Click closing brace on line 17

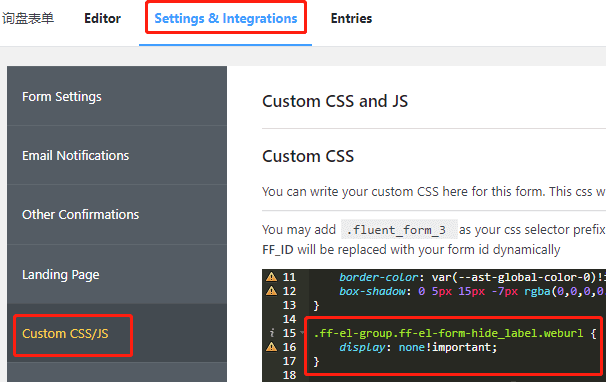pyautogui.click(x=316, y=362)
